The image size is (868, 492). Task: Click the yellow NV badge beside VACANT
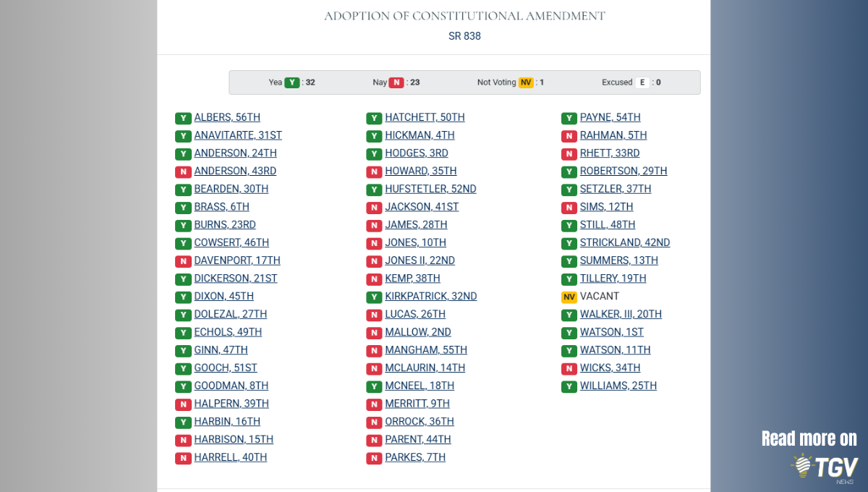point(569,297)
